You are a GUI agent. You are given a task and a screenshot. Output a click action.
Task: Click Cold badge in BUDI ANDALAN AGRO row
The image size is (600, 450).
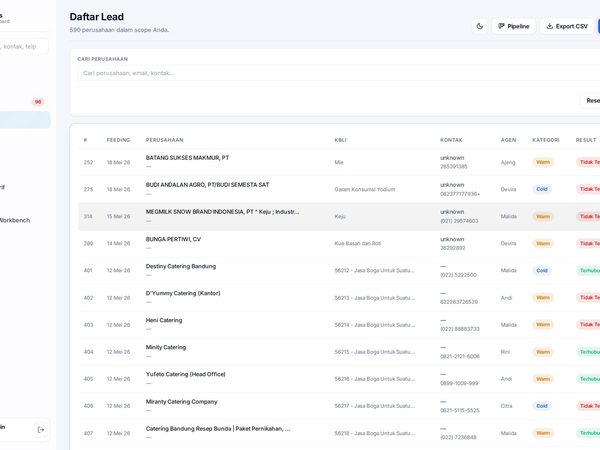(x=542, y=189)
